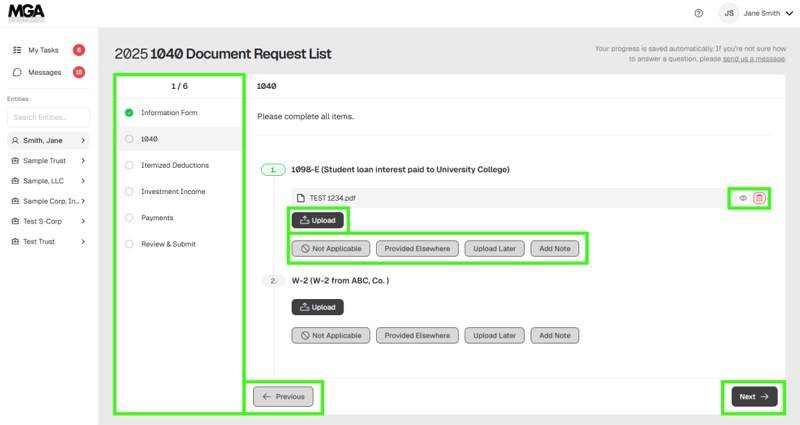Expand the Test S-Corp chevron
Viewport: 800px width, 425px height.
point(83,221)
